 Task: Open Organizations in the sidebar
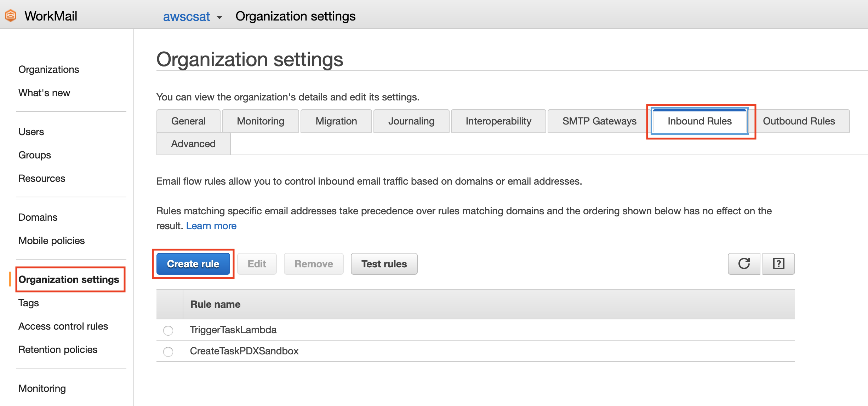49,69
